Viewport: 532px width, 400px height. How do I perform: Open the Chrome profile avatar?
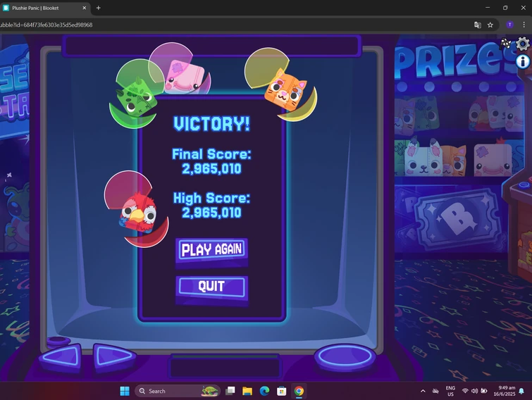pos(509,25)
